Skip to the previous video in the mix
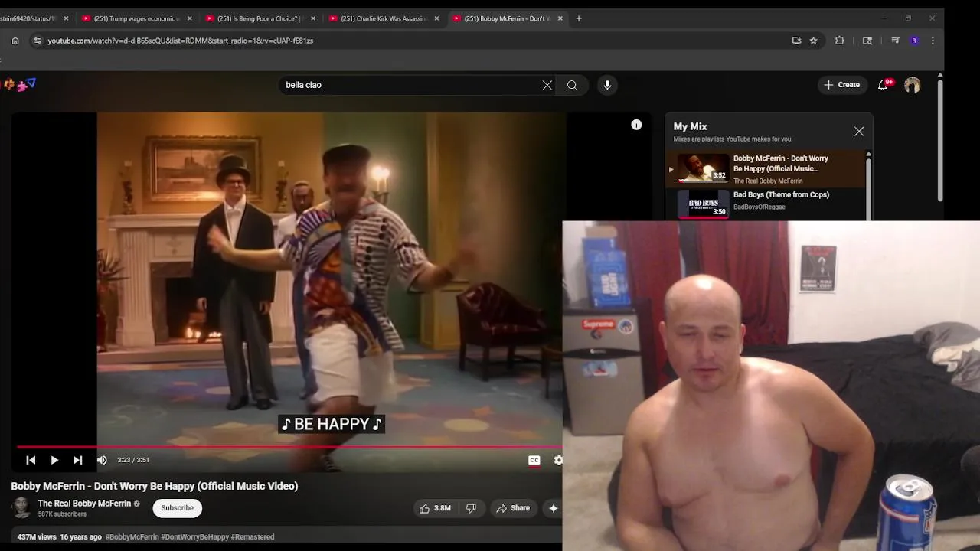The width and height of the screenshot is (980, 551). click(x=31, y=460)
